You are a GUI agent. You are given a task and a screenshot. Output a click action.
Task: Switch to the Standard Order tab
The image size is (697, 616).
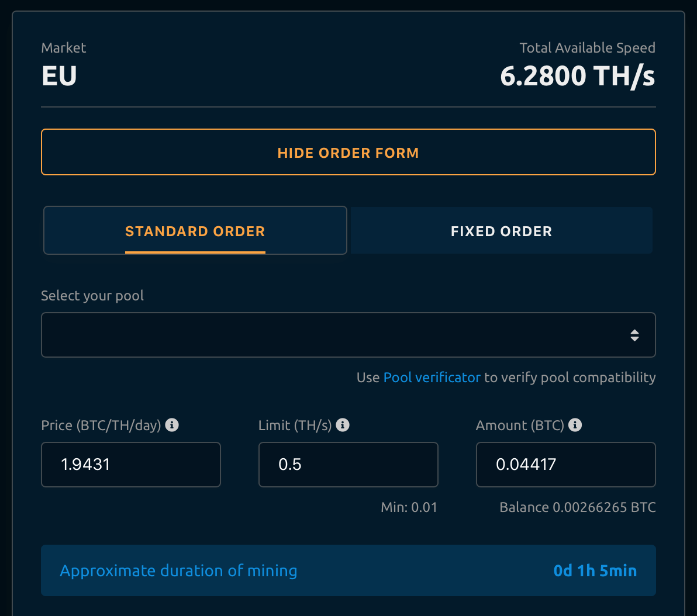(195, 231)
